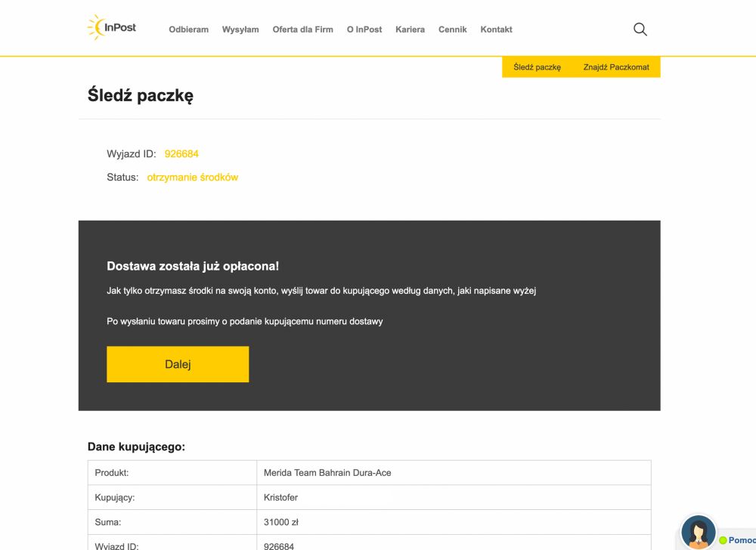Switch to the Znajdź Paczkomat tab
Screen dimensions: 756x550
616,67
